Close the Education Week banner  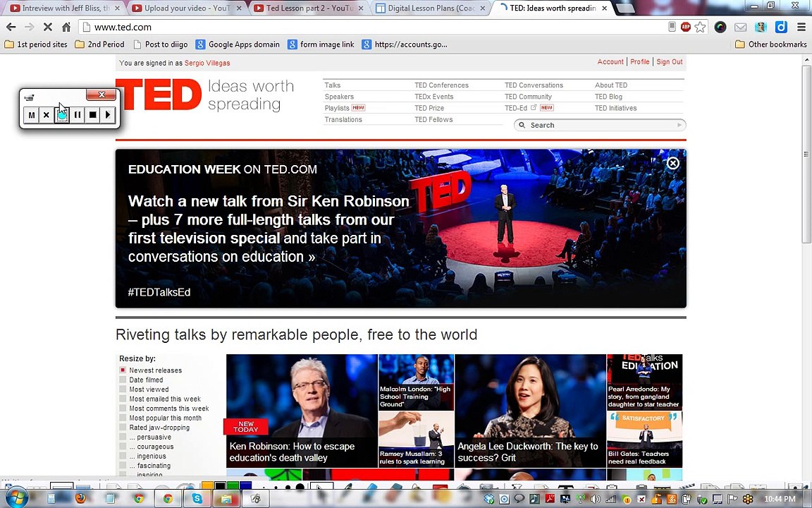pos(672,163)
